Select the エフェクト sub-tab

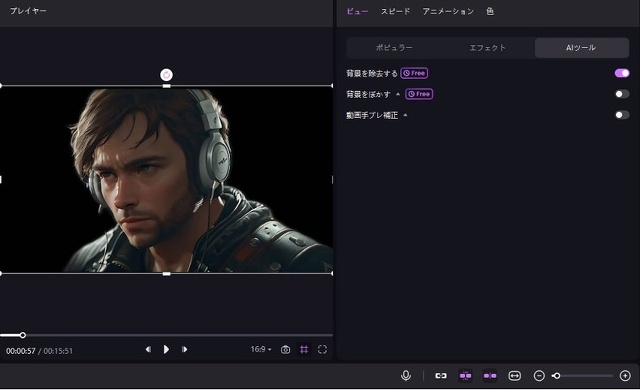[x=487, y=48]
